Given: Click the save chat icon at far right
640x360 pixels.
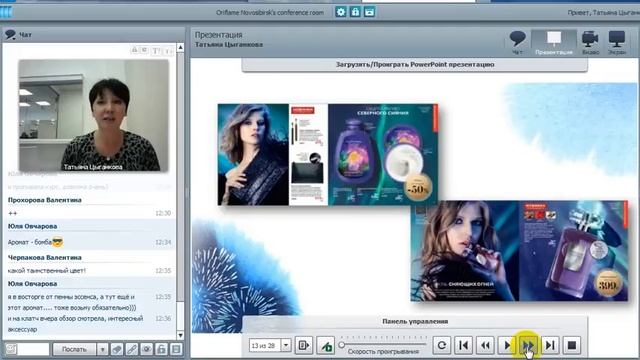Looking at the screenshot, I should pos(176,349).
